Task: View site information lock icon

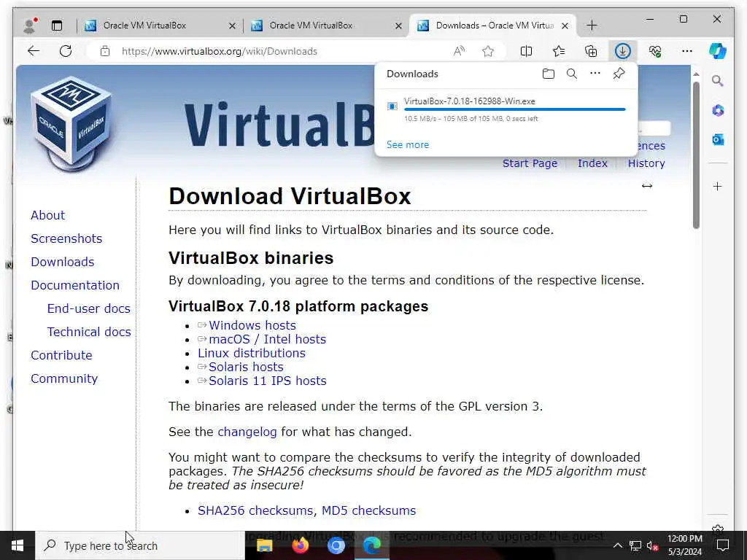Action: (105, 51)
